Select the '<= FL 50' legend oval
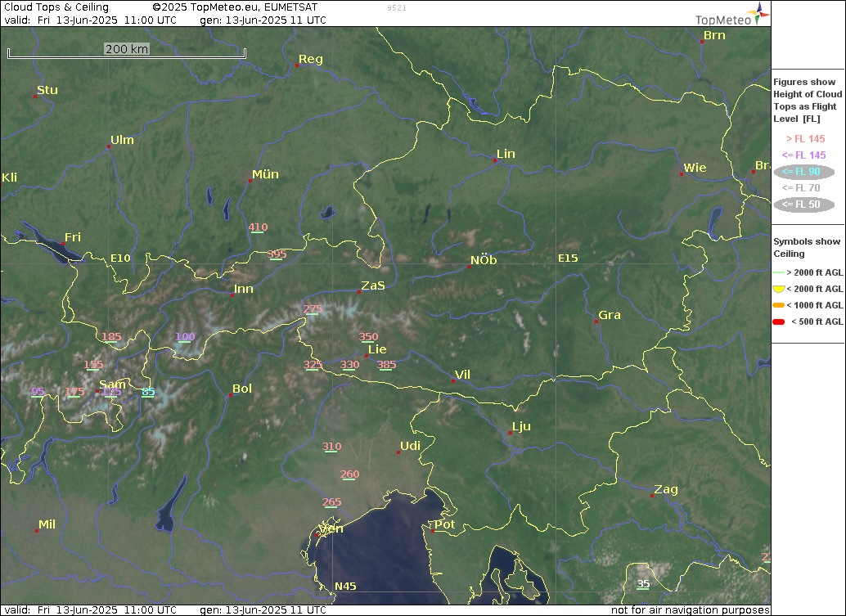This screenshot has width=846, height=616. (x=804, y=205)
